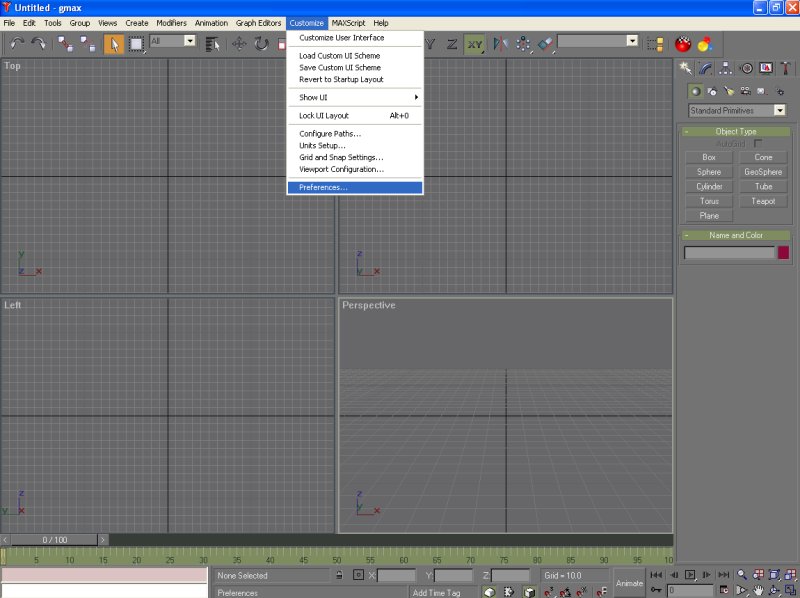This screenshot has width=800, height=598.
Task: Toggle the Animate button
Action: [x=629, y=583]
